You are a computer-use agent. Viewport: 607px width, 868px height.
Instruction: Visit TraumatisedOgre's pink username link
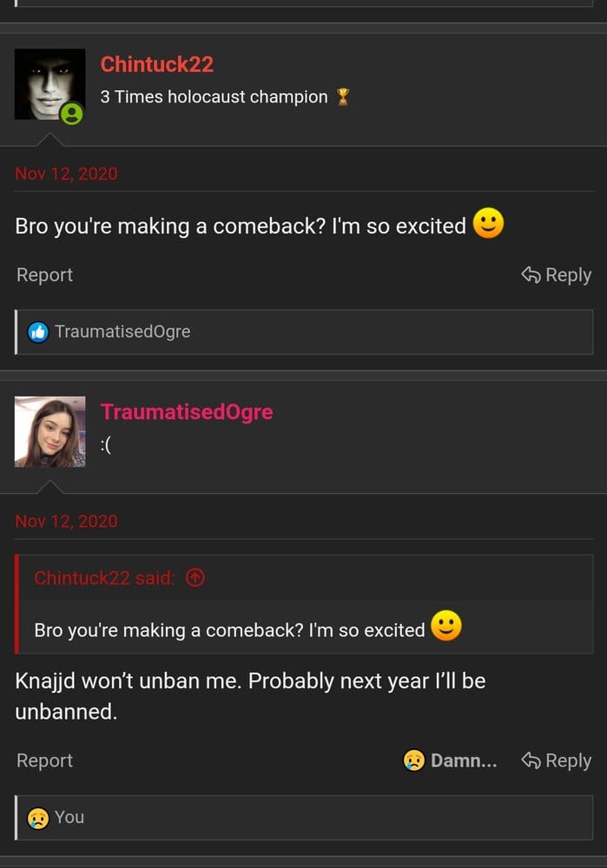tap(187, 412)
